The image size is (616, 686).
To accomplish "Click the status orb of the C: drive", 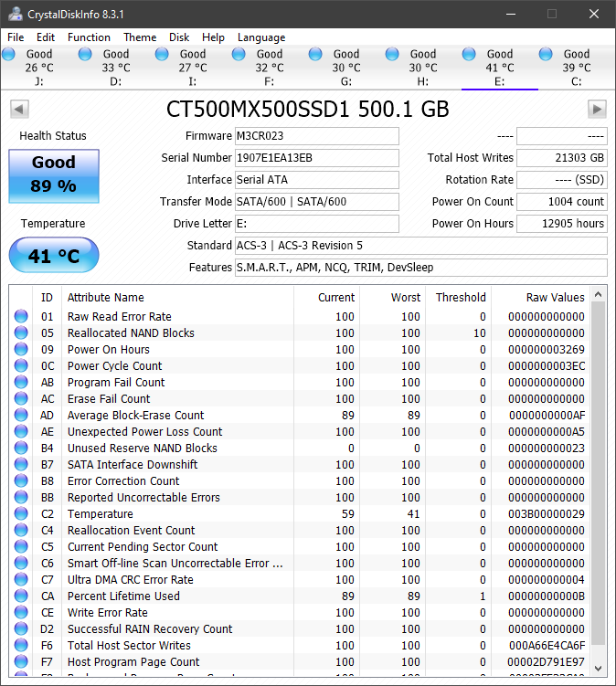I will (x=546, y=54).
